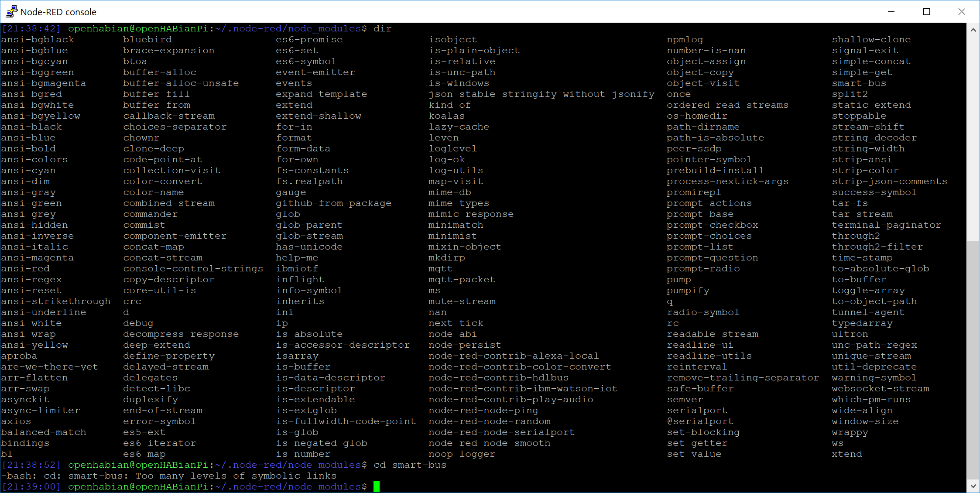Click the 'smart-bus' symbolic link error text
980x493 pixels.
(x=168, y=476)
